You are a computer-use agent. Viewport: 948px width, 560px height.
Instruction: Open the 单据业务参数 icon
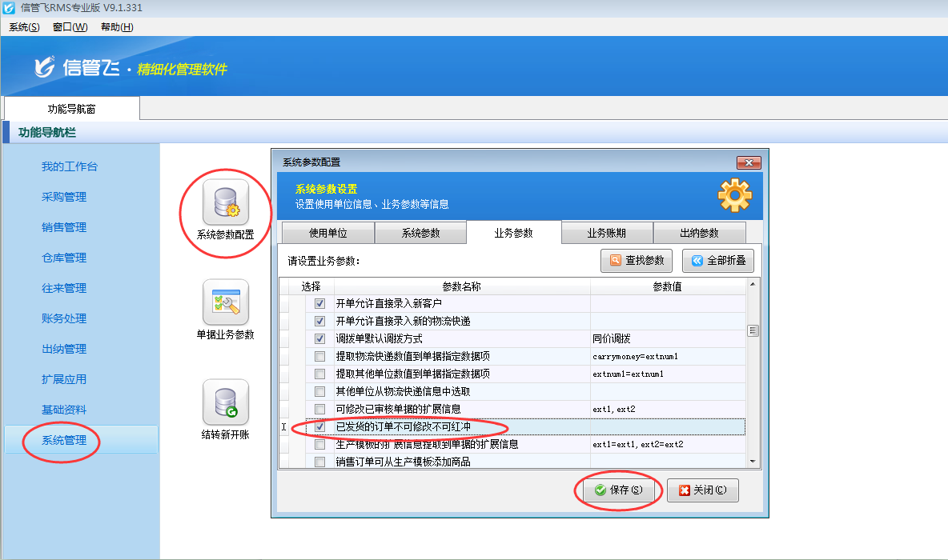click(225, 302)
